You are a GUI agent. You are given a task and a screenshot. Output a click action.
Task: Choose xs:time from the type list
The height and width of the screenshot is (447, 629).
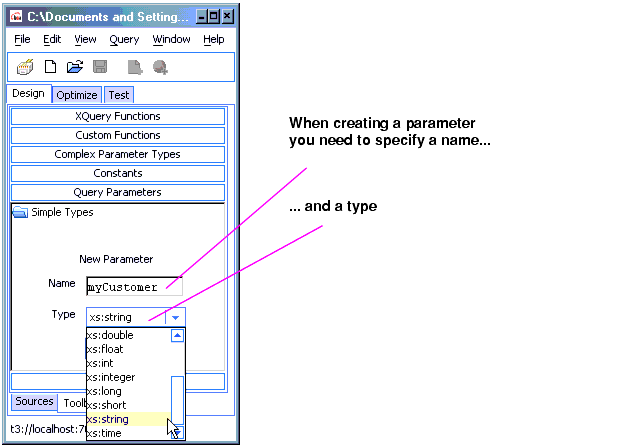tap(128, 433)
